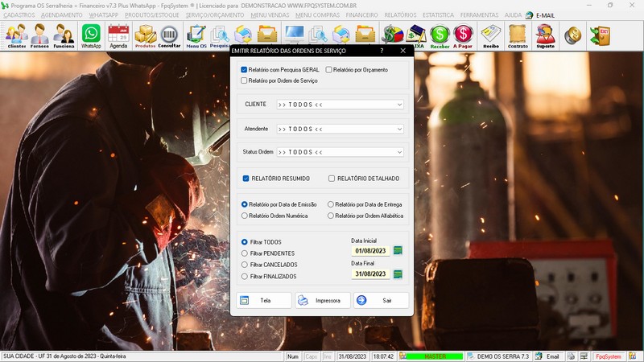Image resolution: width=644 pixels, height=362 pixels.
Task: Select Filtrar FINALIZADOS radio button
Action: pyautogui.click(x=245, y=277)
